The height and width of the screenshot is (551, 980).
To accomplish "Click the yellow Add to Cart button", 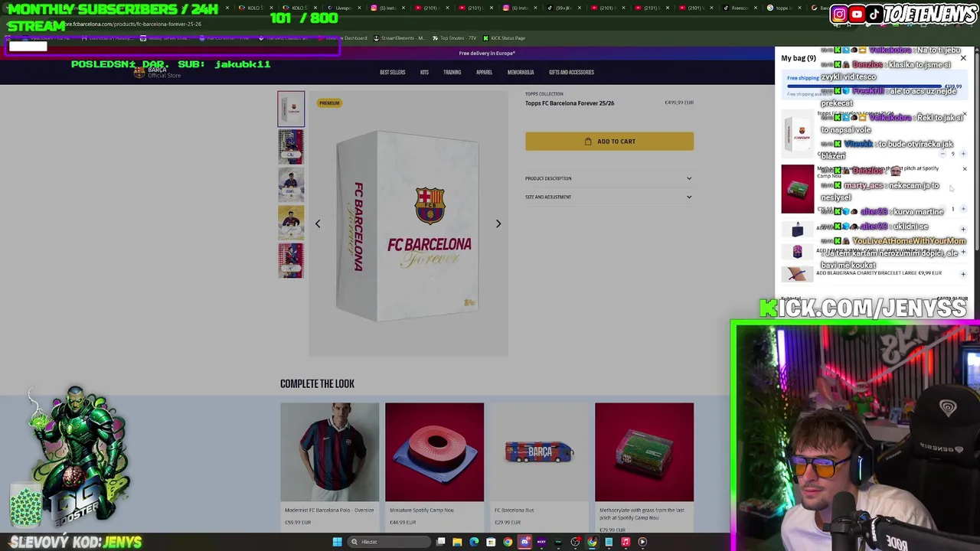I will click(x=609, y=141).
